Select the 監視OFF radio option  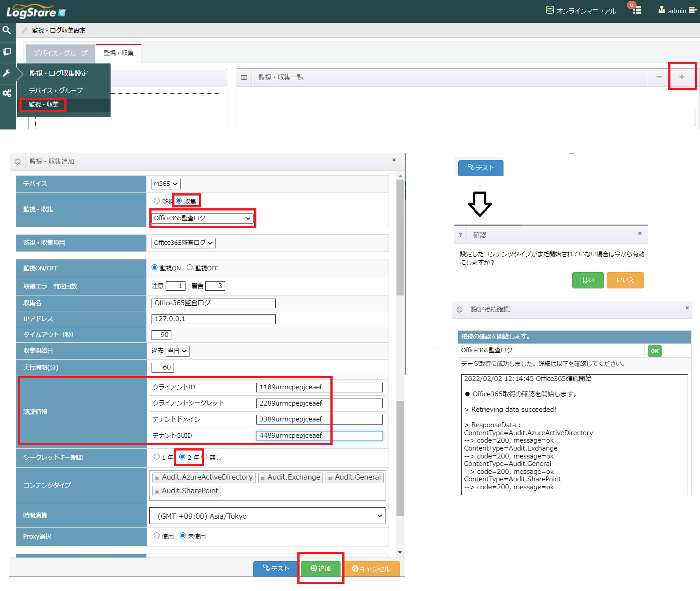point(190,267)
